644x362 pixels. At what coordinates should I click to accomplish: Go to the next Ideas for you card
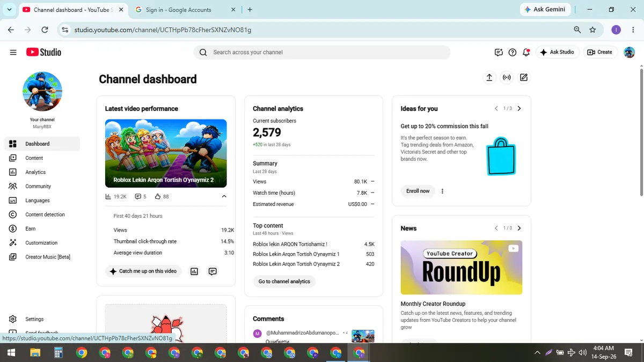pyautogui.click(x=519, y=108)
